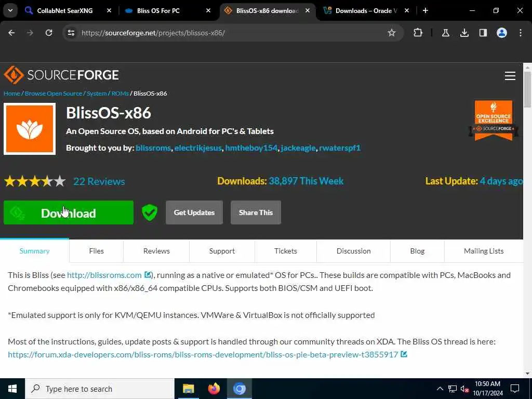The image size is (532, 399).
Task: Open the 22 Reviews link
Action: coord(99,181)
